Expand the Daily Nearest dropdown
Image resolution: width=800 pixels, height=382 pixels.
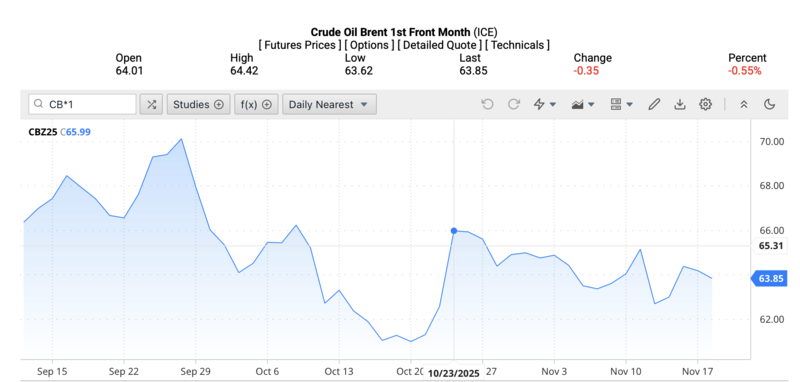(329, 105)
